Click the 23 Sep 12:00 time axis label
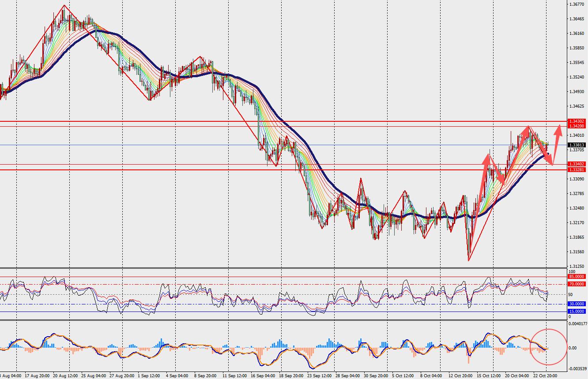Screen dimensions: 588x379 tap(320, 375)
